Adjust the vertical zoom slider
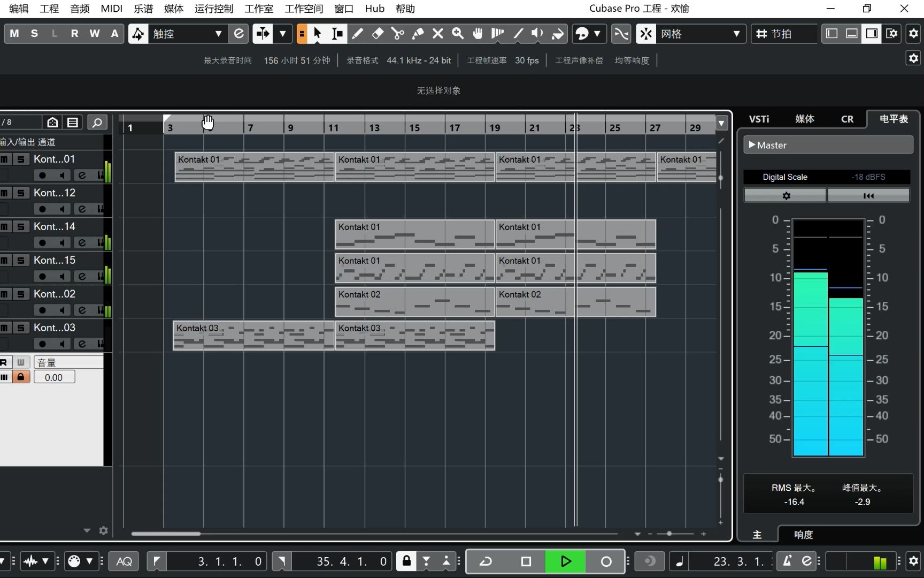Viewport: 924px width, 578px height. pos(721,480)
